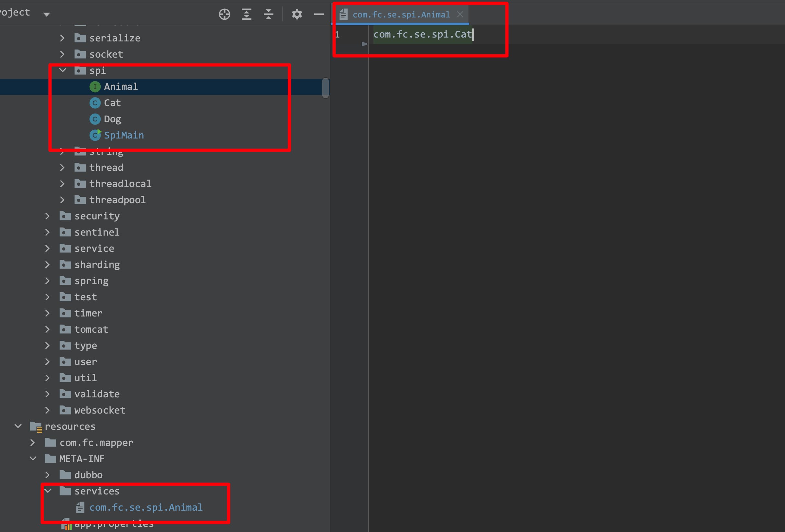Click the com.fc.mapper folder icon
This screenshot has width=785, height=532.
point(50,442)
